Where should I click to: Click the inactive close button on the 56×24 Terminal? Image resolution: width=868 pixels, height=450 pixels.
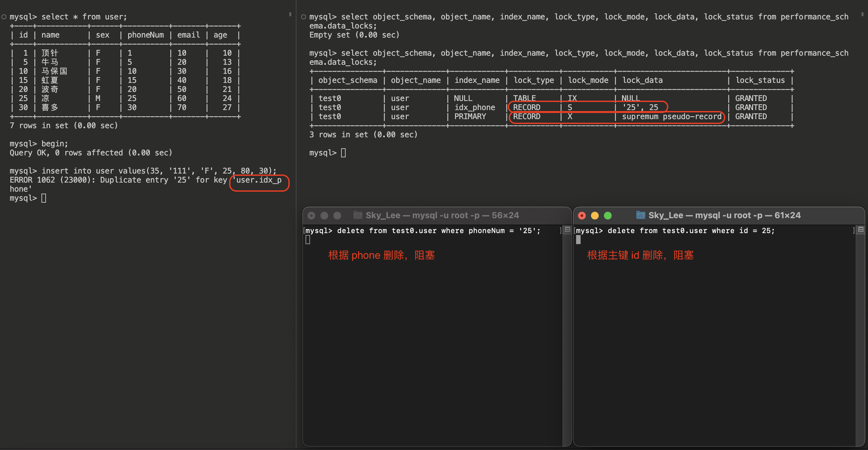click(311, 215)
